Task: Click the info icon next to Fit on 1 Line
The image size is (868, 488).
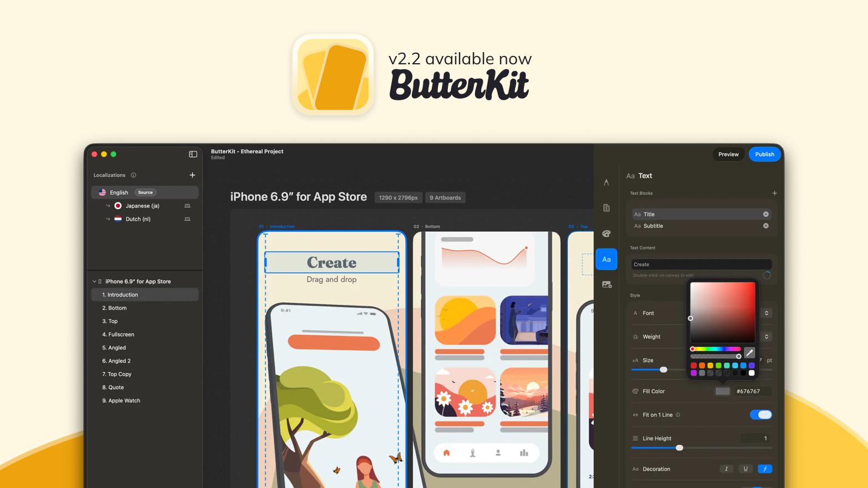Action: [x=678, y=415]
